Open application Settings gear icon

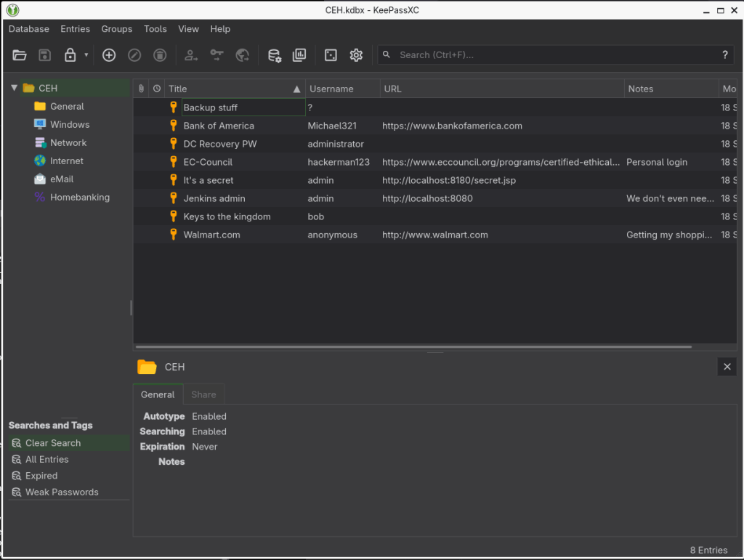356,55
